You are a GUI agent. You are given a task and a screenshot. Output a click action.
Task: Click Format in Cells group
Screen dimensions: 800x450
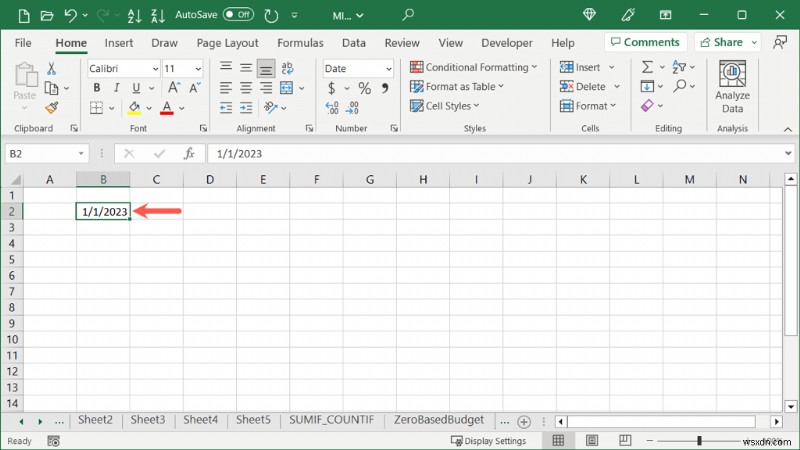point(588,106)
